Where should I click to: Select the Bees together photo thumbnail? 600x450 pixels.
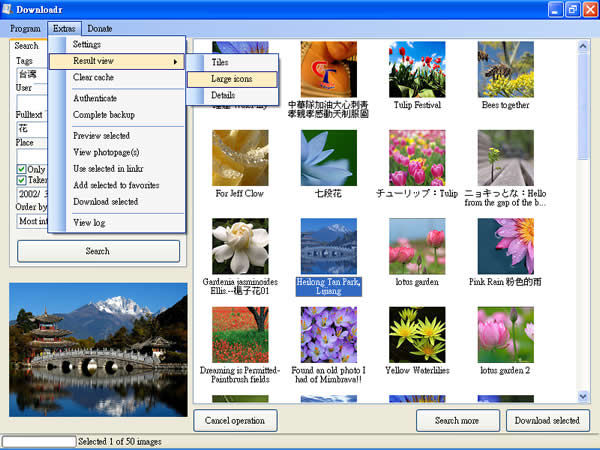[505, 69]
